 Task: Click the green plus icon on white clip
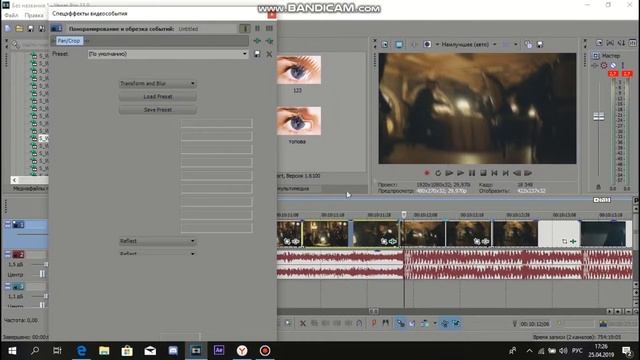coord(573,242)
